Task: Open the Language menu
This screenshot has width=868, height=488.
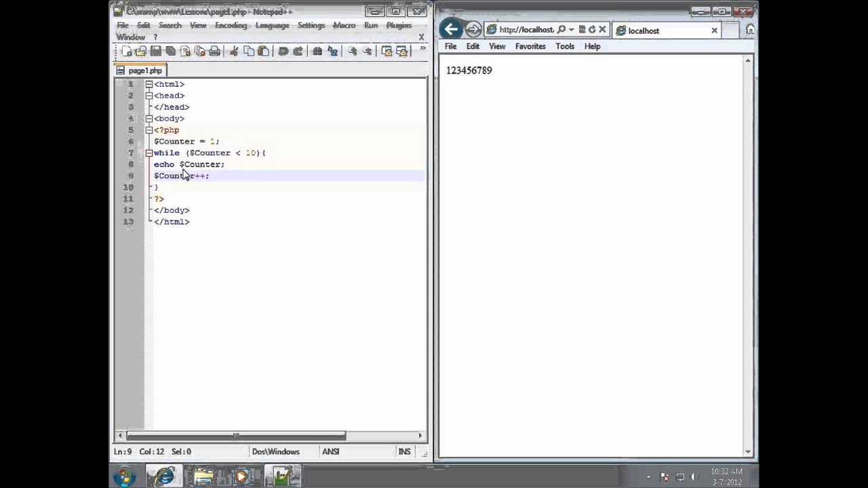Action: pyautogui.click(x=272, y=25)
